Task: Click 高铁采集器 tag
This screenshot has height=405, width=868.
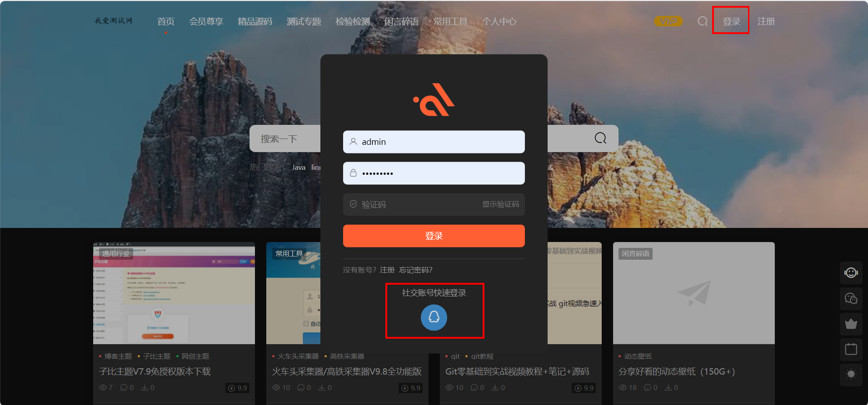Action: 347,356
